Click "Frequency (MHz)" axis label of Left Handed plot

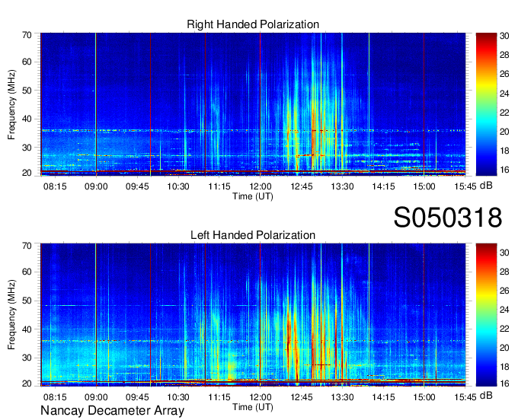pos(11,315)
